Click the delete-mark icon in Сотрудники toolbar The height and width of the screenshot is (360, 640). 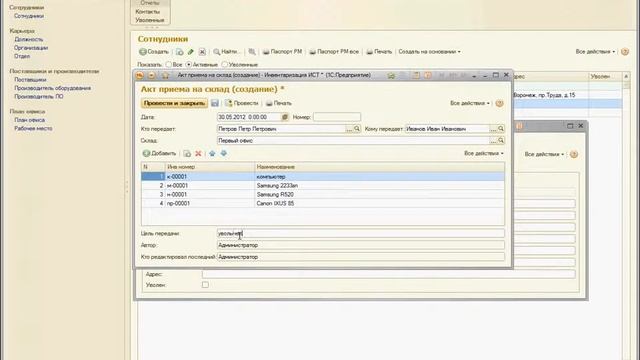coord(202,52)
